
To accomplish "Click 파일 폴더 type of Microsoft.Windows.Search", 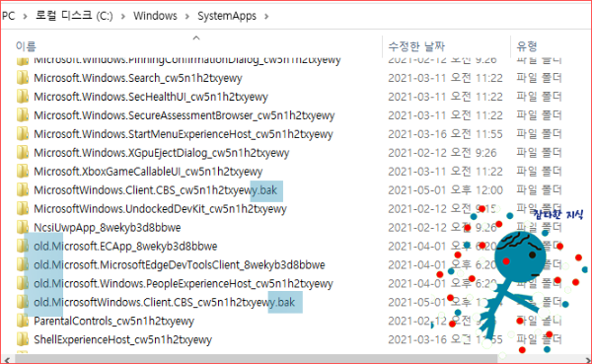I will pyautogui.click(x=539, y=78).
